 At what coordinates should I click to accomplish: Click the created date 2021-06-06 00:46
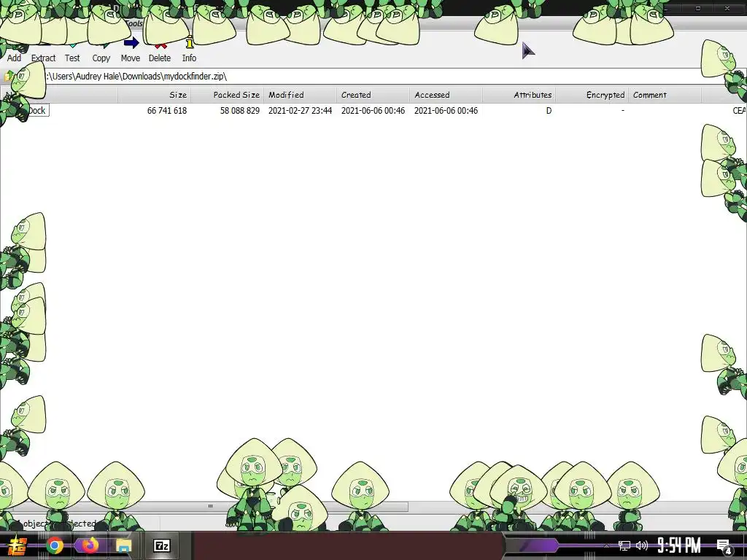pos(373,111)
